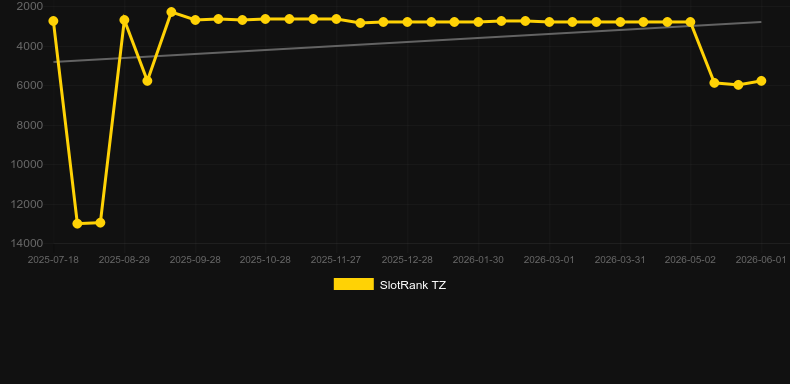This screenshot has height=384, width=790.
Task: Select the data point at 2026-01-30
Action: coord(479,22)
